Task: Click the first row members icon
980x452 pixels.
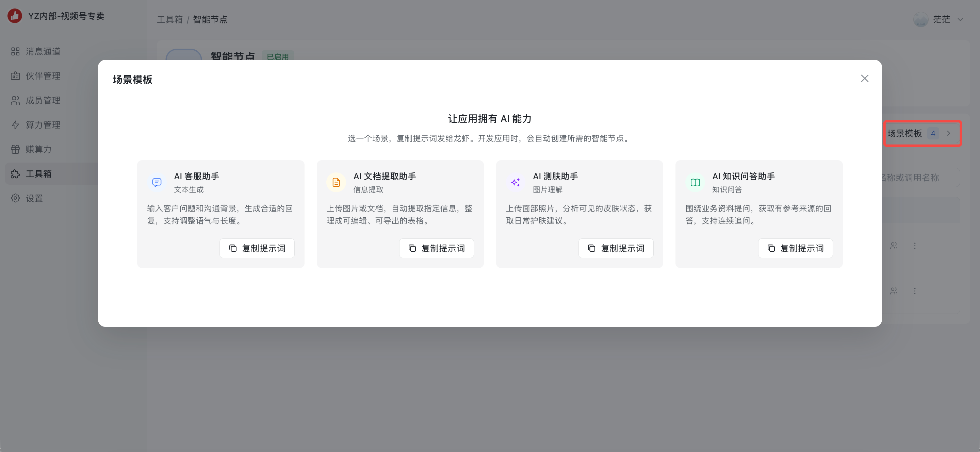Action: point(894,246)
